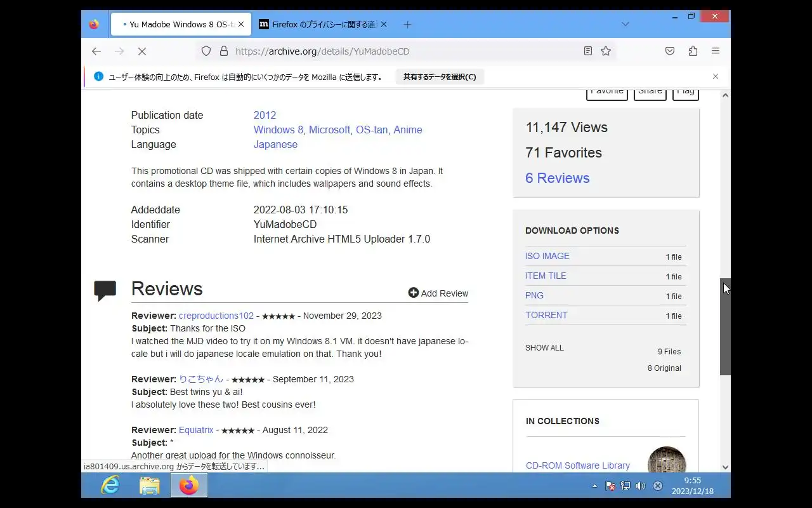
Task: Stop loading the current page
Action: tap(142, 51)
